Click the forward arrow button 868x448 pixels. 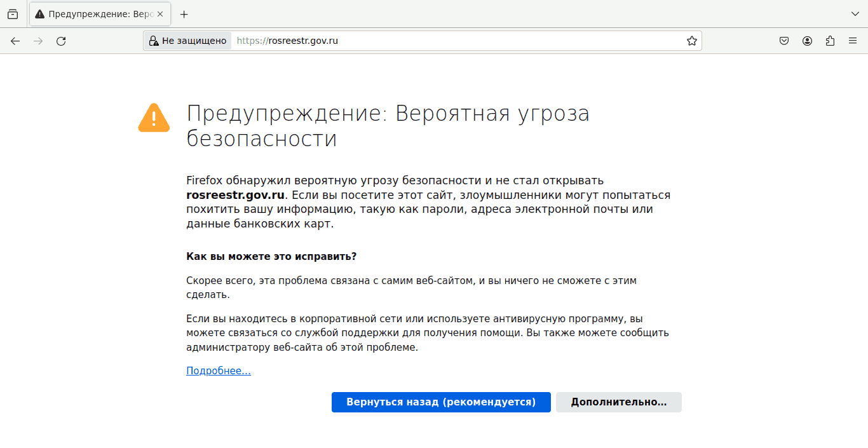(x=38, y=41)
